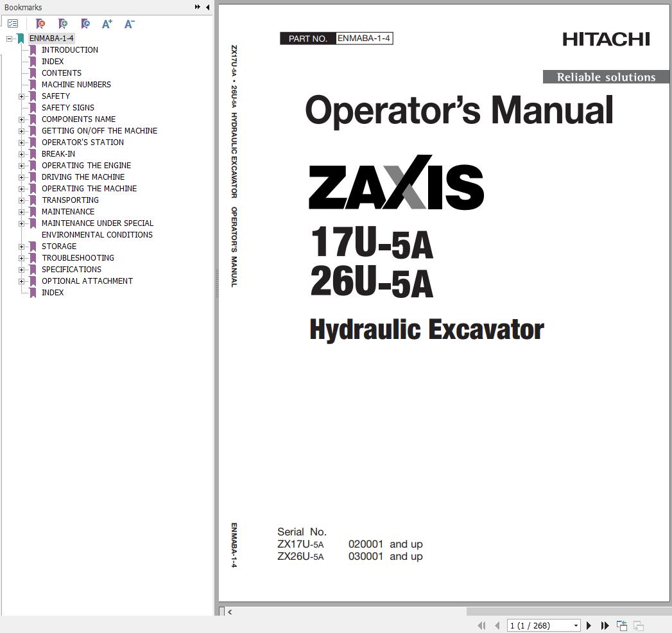Click the delete bookmark icon

(40, 24)
